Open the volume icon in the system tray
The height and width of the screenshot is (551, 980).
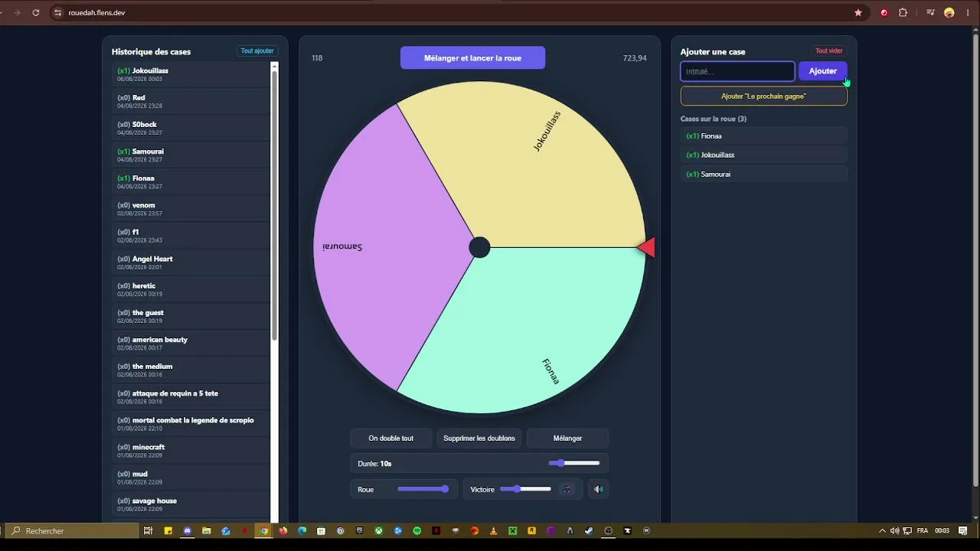[x=894, y=530]
